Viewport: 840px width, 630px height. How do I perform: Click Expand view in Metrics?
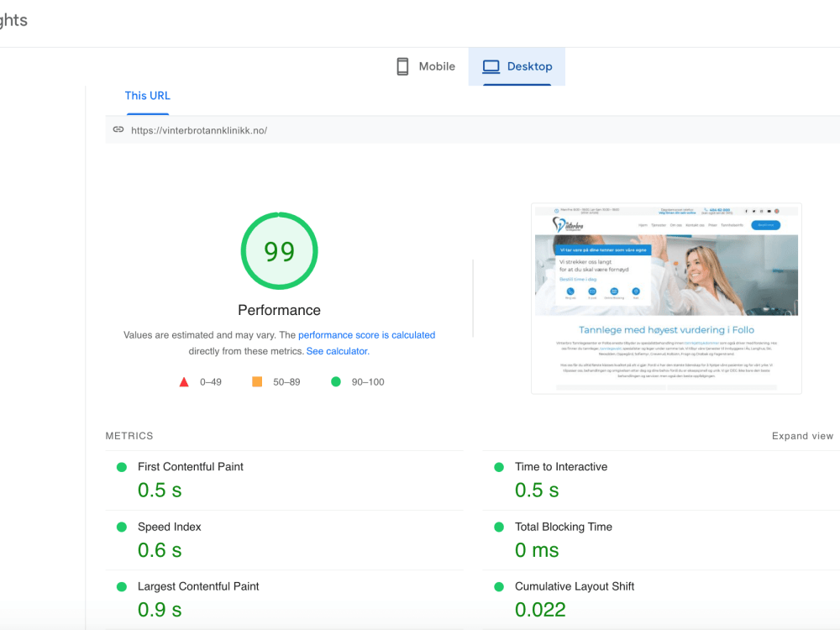coord(802,436)
